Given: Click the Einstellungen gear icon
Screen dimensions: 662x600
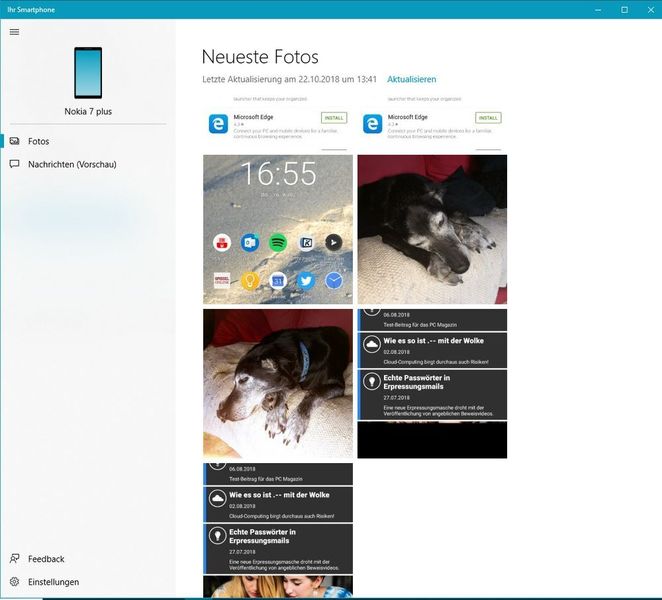Looking at the screenshot, I should pos(14,582).
